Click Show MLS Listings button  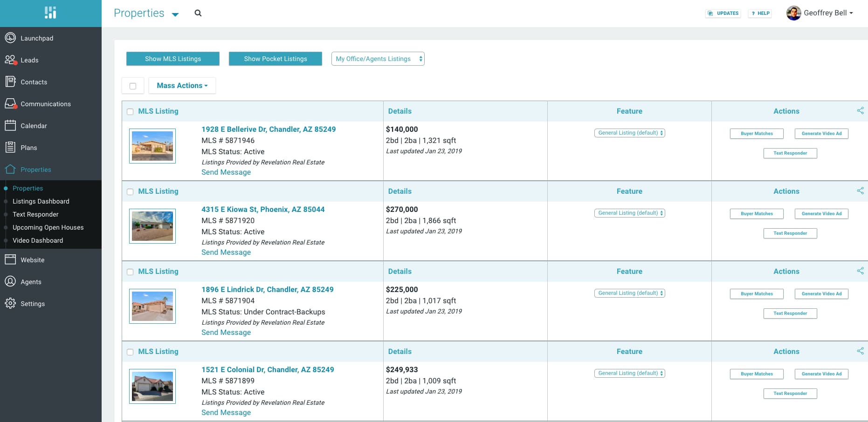pyautogui.click(x=173, y=59)
